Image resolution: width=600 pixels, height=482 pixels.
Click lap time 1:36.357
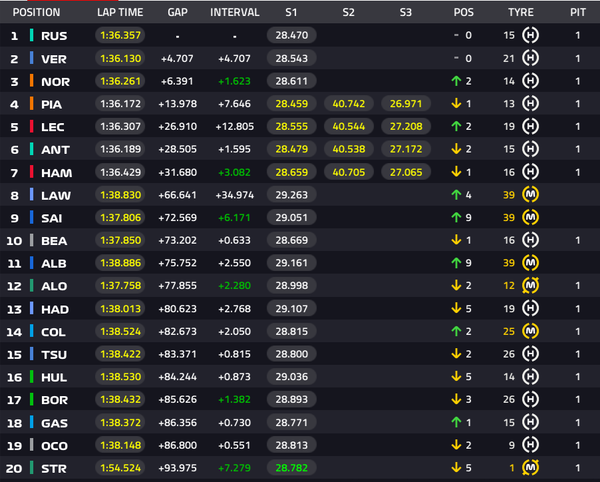(120, 35)
